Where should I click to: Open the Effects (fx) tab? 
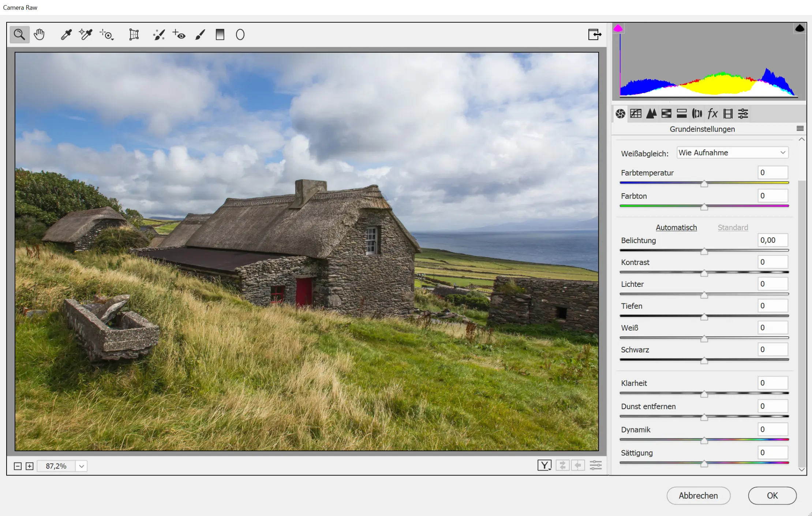pos(712,114)
